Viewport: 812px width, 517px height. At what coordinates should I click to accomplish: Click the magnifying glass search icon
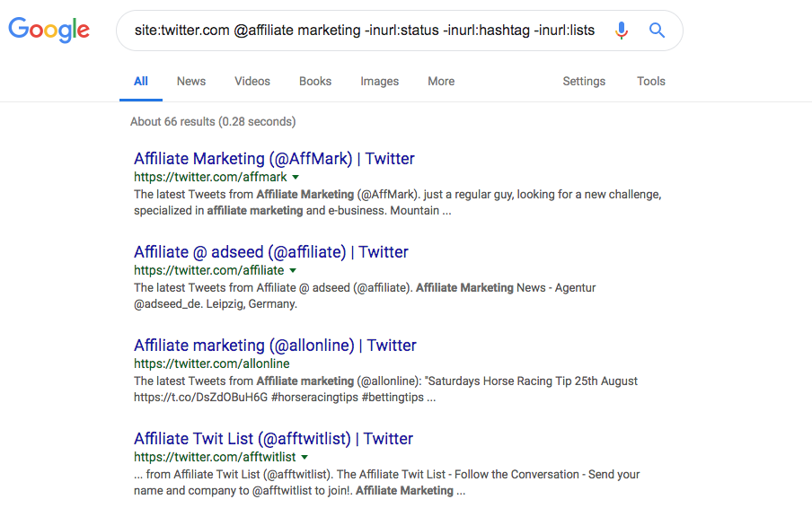pos(658,31)
